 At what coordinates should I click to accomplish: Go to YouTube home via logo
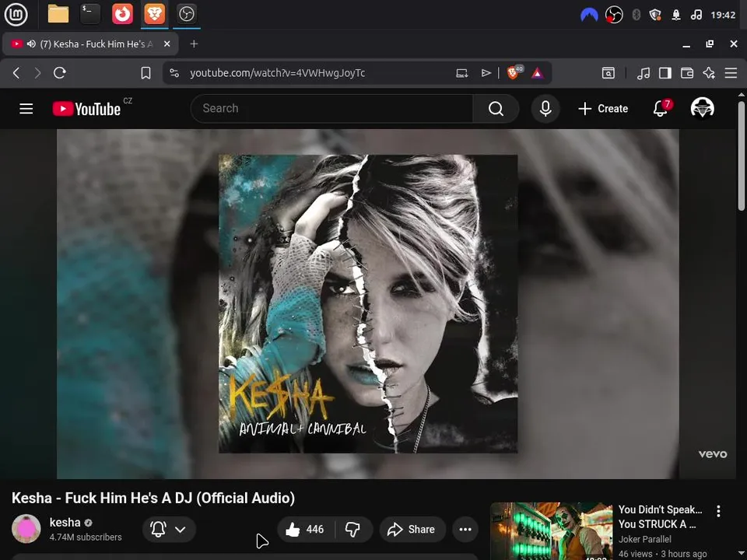(86, 109)
